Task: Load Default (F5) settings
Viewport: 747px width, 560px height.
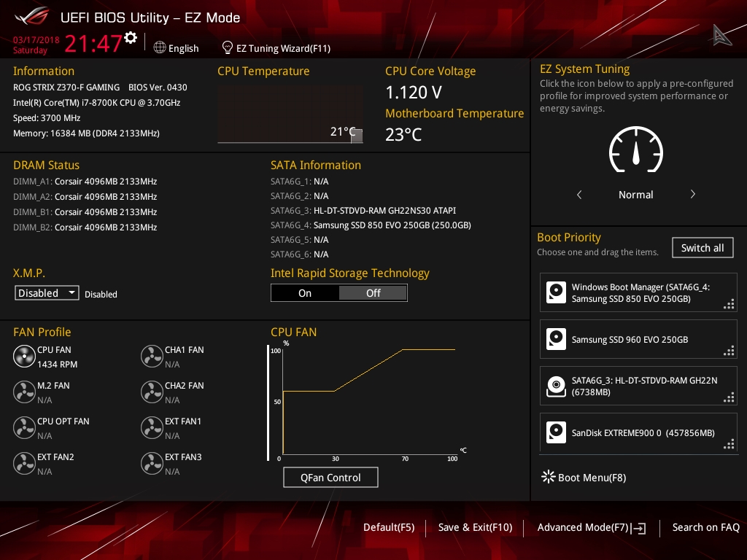Action: click(x=389, y=527)
